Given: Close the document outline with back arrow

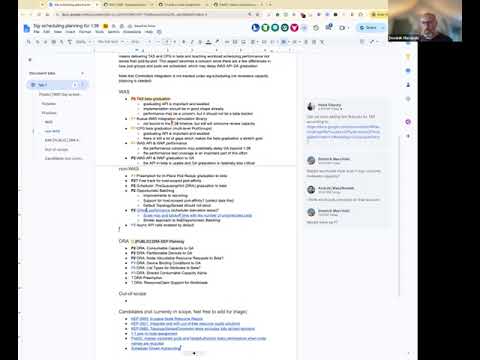Looking at the screenshot, I should tap(30, 60).
